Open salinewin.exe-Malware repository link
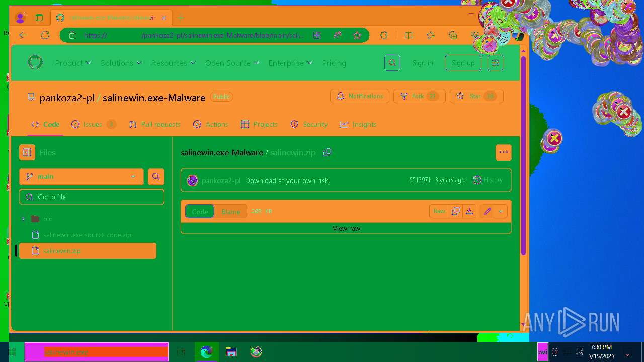 154,98
